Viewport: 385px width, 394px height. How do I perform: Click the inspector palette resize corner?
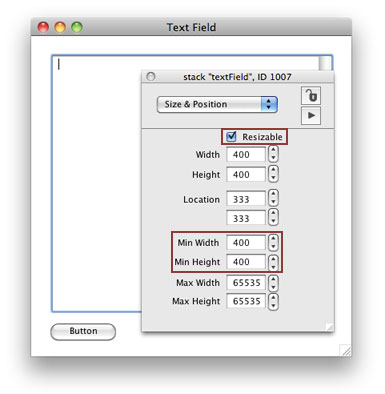tap(329, 327)
